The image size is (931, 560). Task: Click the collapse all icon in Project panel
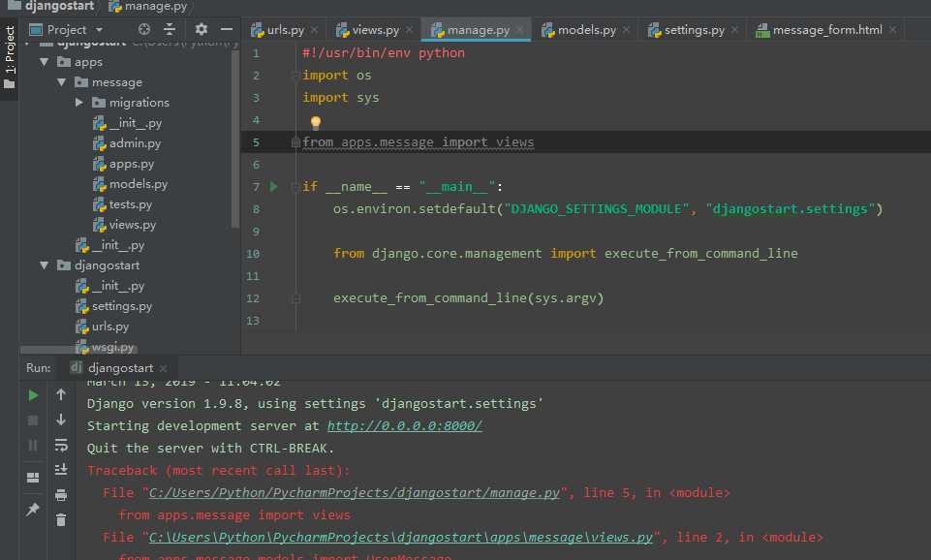(x=170, y=29)
